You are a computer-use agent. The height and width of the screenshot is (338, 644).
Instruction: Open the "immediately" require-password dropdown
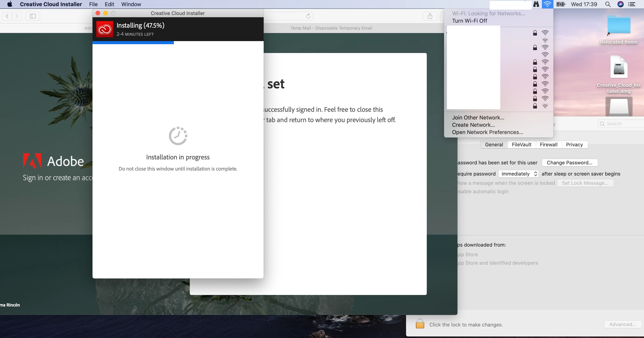[519, 174]
